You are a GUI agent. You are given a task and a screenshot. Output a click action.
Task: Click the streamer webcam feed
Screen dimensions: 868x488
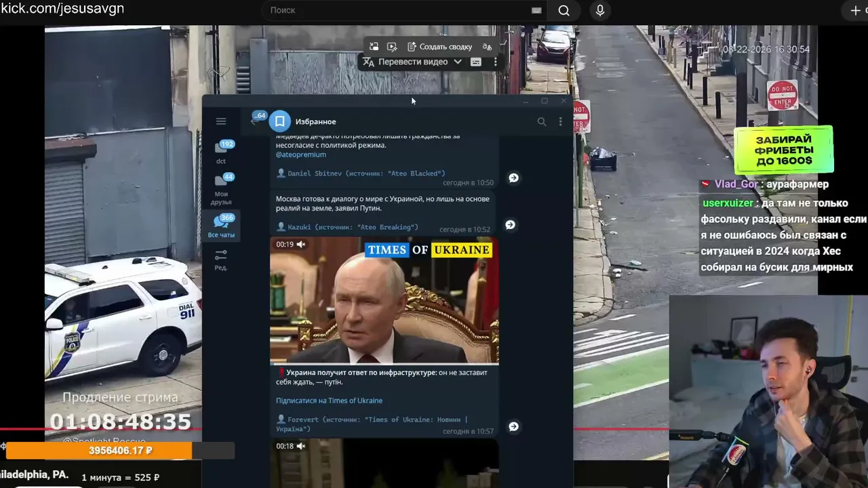pos(768,391)
